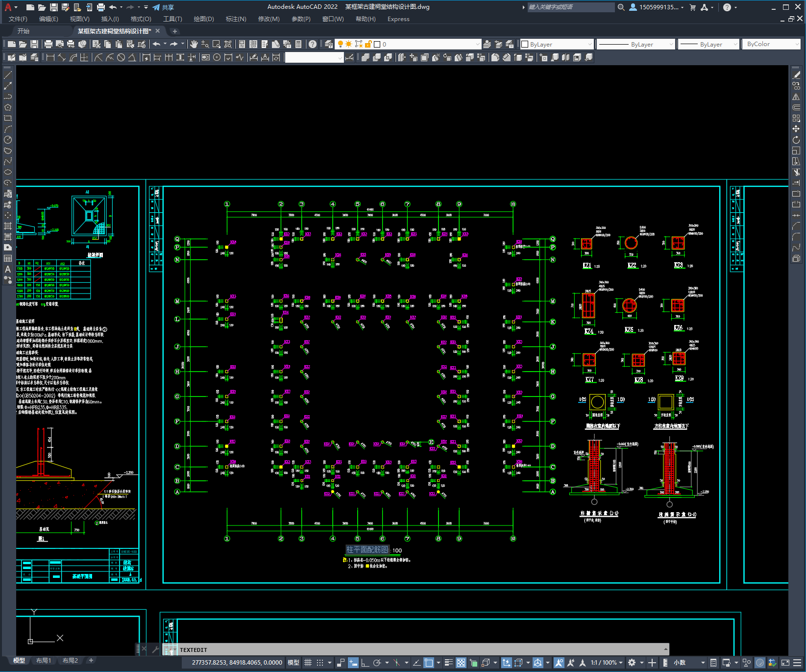Click Share paper-plane button
806x672 pixels.
point(163,7)
